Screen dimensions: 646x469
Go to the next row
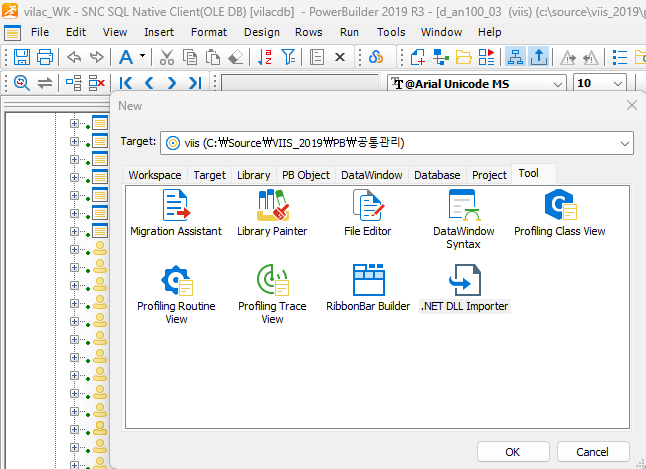[172, 83]
